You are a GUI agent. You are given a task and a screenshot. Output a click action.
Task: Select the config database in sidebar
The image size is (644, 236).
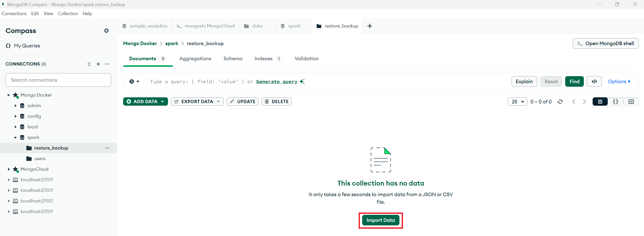(34, 116)
